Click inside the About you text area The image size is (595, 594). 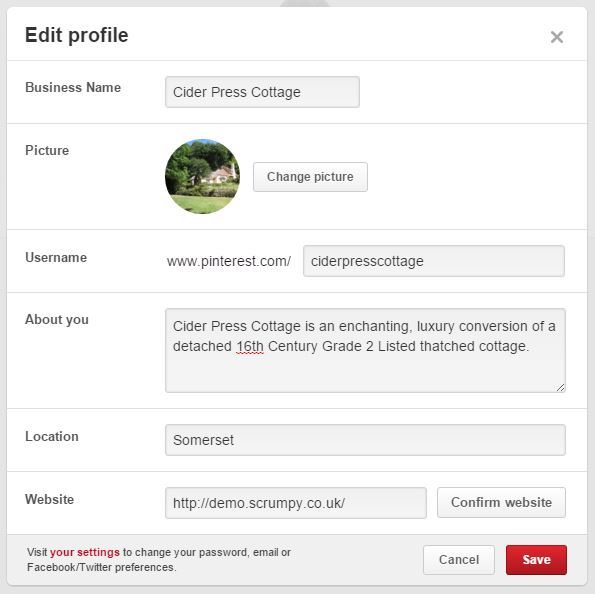click(365, 350)
